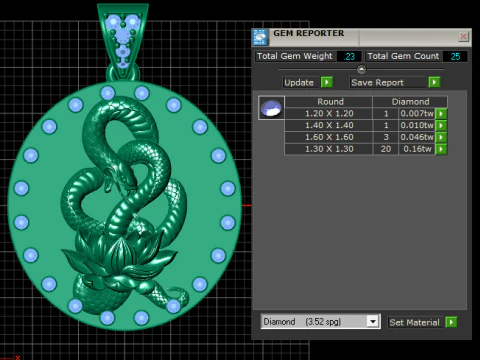The image size is (480, 360).
Task: Click the green arrow beside Update
Action: 327,82
